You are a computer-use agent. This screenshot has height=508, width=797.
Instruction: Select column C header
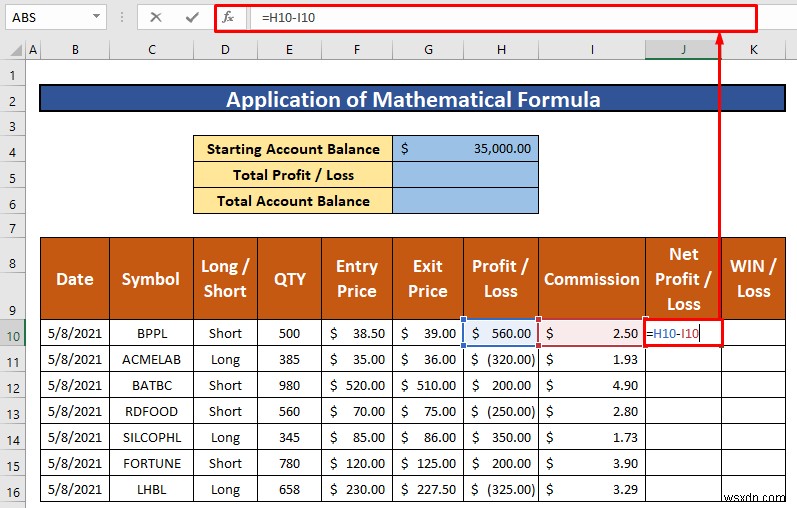coord(151,50)
